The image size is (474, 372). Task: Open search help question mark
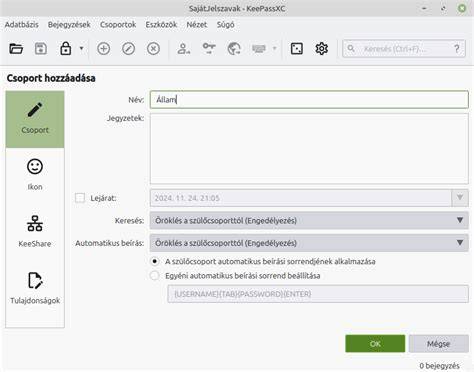(x=457, y=49)
